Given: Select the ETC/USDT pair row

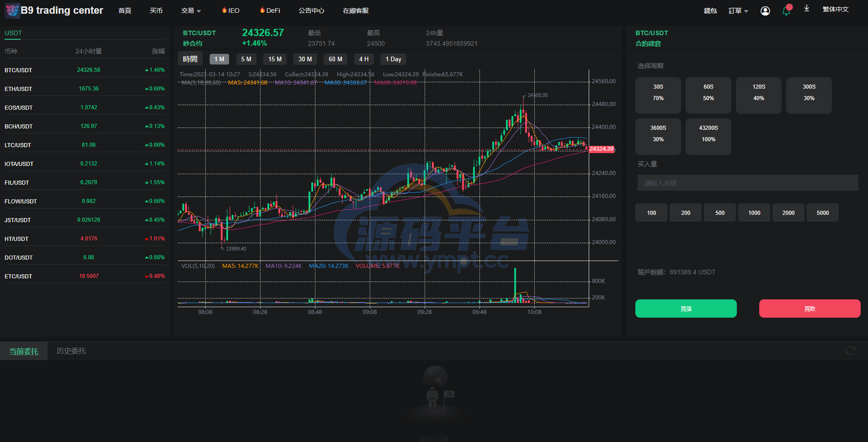Looking at the screenshot, I should click(85, 276).
